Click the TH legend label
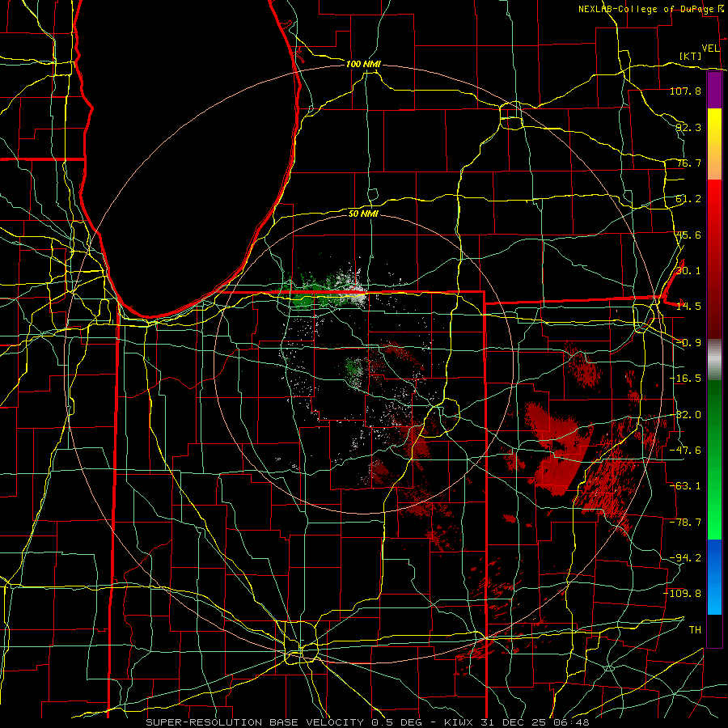The width and height of the screenshot is (728, 728). [695, 630]
